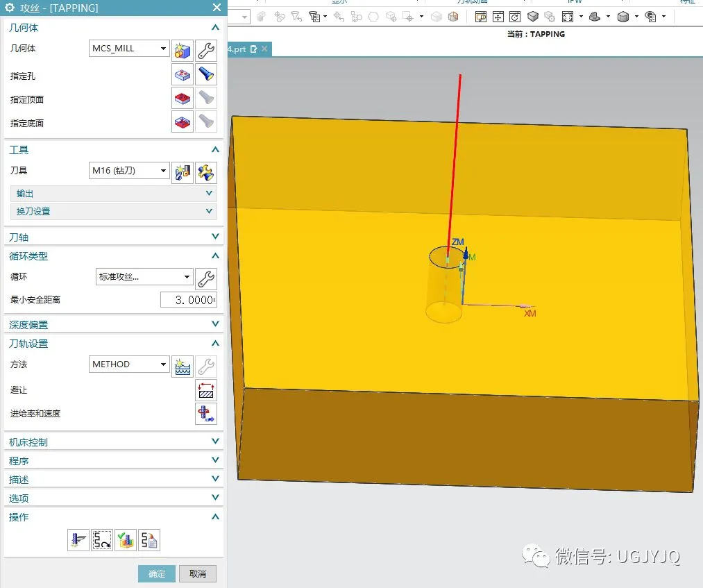Confirm the dialog with 确定

coord(156,573)
